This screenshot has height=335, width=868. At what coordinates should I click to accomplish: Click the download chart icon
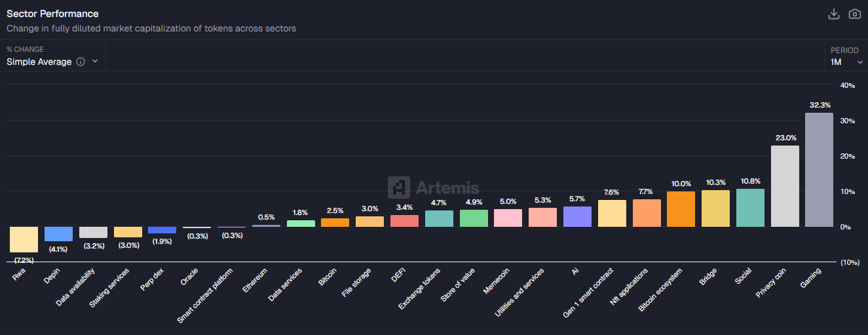pos(834,14)
